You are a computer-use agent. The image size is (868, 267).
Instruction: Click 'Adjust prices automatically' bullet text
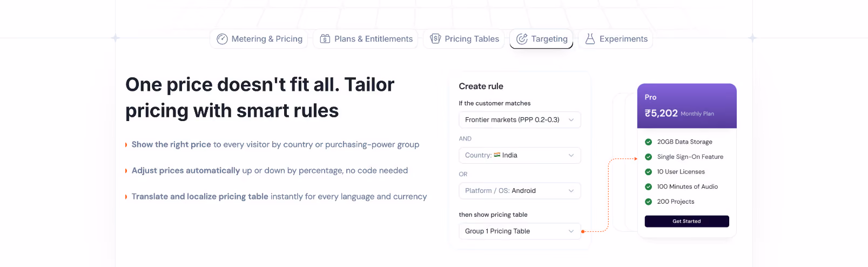point(186,171)
